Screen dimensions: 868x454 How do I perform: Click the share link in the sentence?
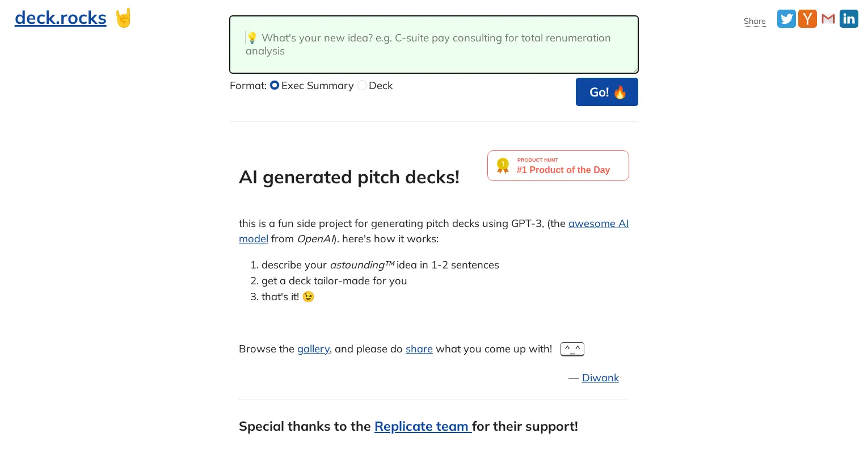(419, 348)
